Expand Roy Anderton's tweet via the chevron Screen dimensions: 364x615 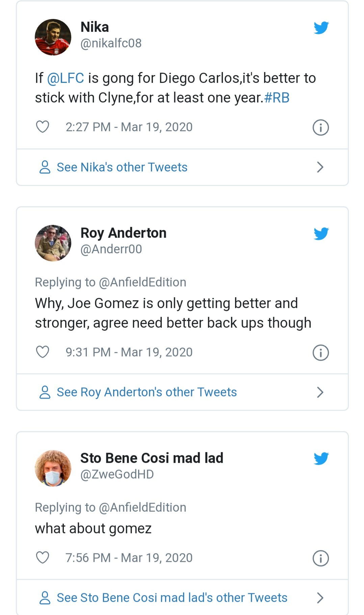320,392
